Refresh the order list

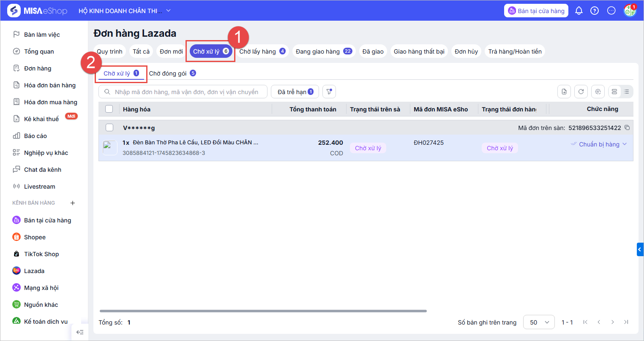[x=581, y=92]
